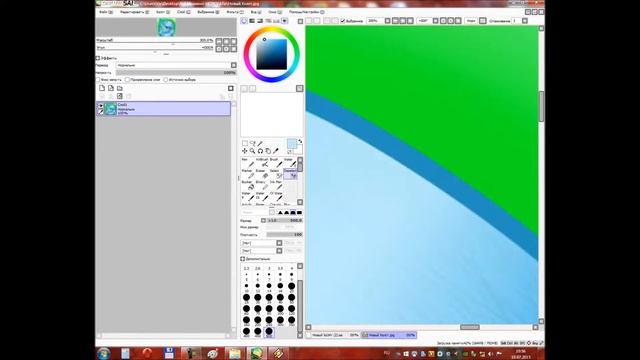Choose the Bucket fill tool
The width and height of the screenshot is (640, 360).
pyautogui.click(x=248, y=185)
